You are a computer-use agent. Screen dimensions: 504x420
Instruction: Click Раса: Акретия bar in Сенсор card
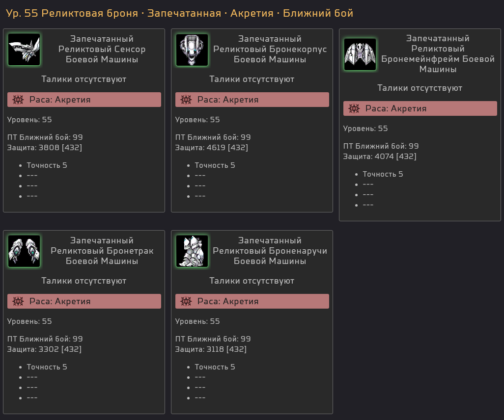click(x=84, y=100)
